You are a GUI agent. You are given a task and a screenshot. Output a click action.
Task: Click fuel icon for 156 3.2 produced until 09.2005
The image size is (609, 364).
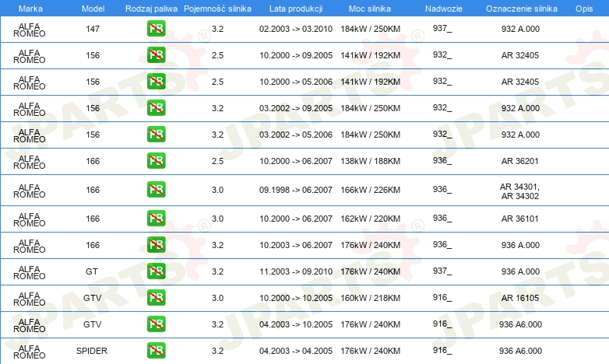pyautogui.click(x=156, y=108)
